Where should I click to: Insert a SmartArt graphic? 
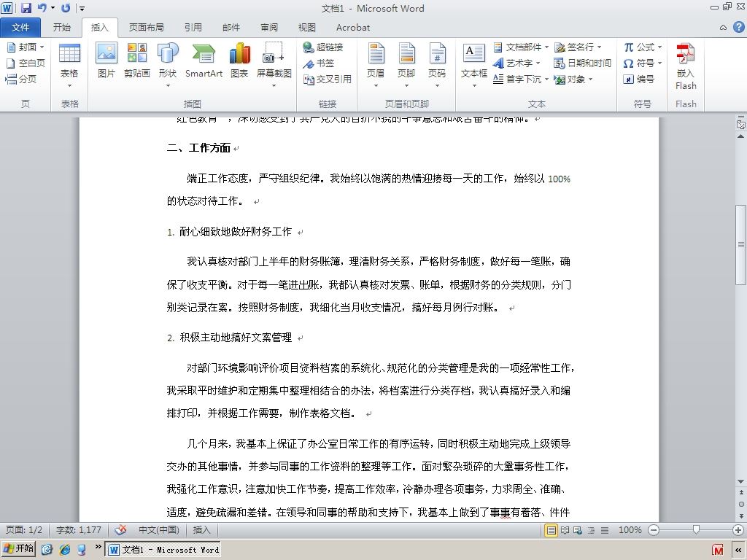(204, 60)
